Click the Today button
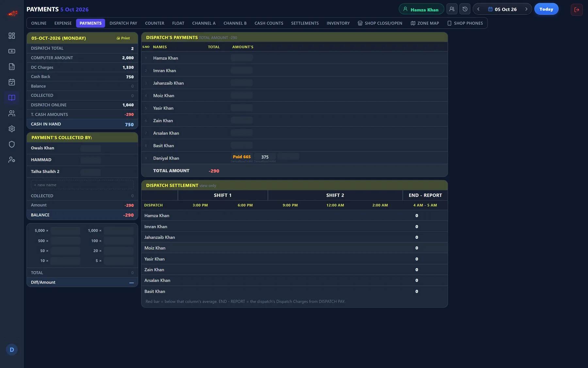The width and height of the screenshot is (588, 368). (546, 9)
